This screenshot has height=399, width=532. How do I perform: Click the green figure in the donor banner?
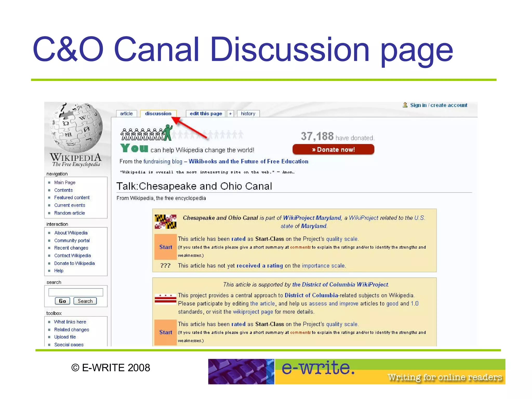(168, 132)
